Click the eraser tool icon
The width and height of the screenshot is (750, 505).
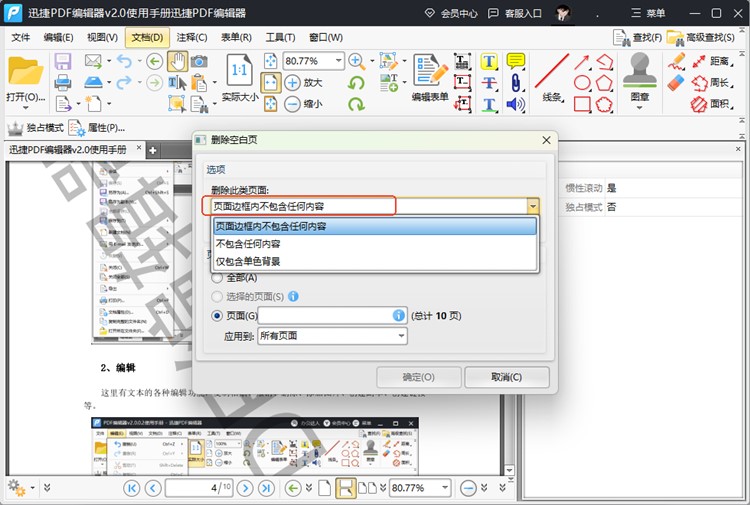pyautogui.click(x=676, y=82)
